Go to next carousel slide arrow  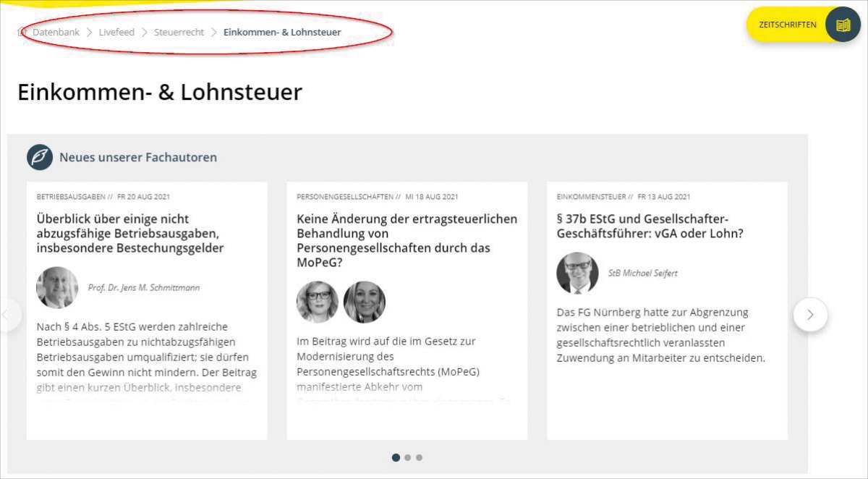[x=810, y=315]
